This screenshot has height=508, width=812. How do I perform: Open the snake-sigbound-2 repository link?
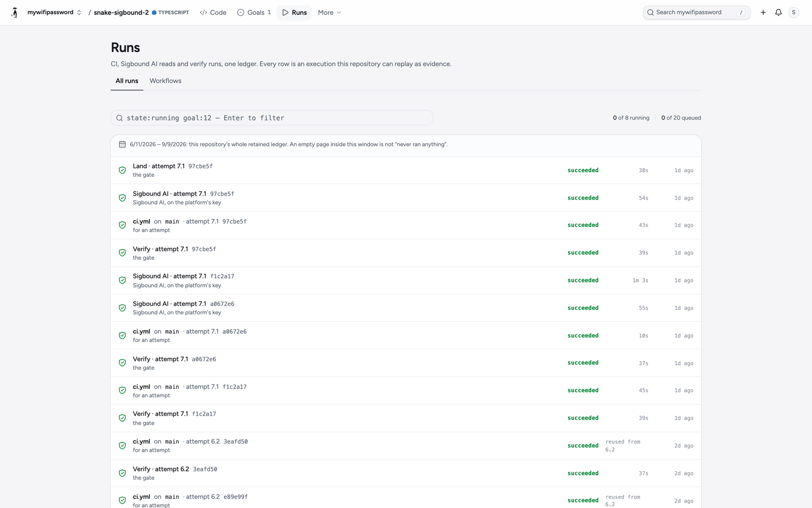coord(121,12)
